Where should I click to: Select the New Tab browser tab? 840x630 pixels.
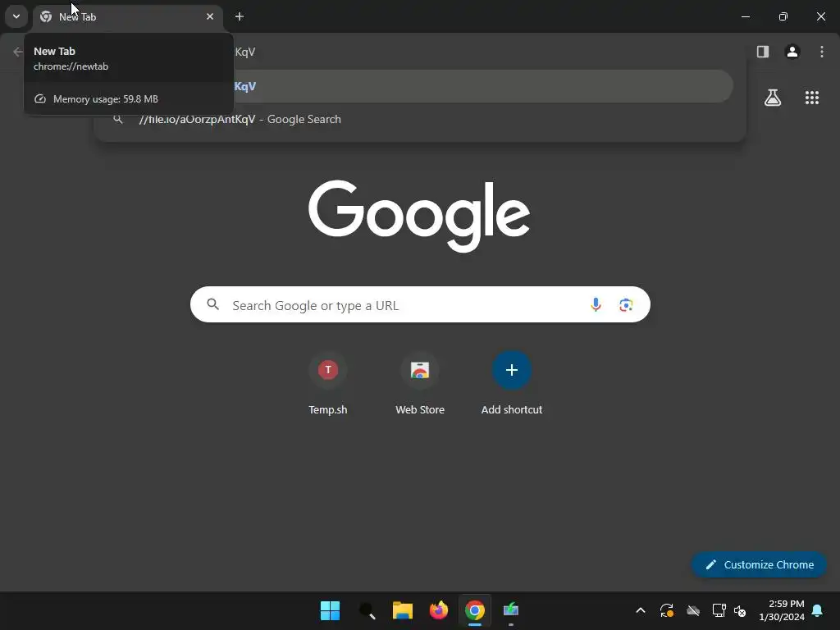(x=127, y=16)
